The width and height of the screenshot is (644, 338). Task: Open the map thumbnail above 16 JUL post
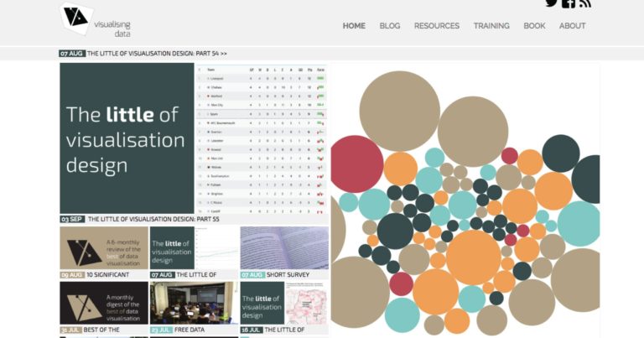coord(306,303)
